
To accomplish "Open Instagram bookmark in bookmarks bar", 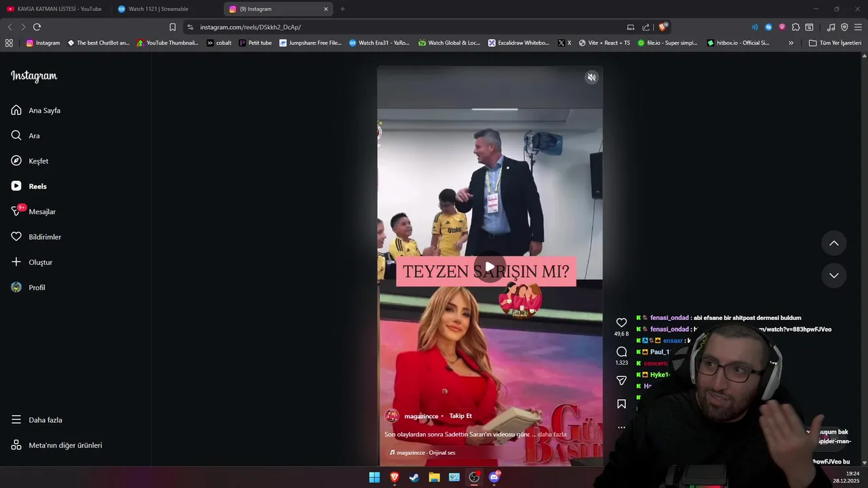I will [43, 43].
